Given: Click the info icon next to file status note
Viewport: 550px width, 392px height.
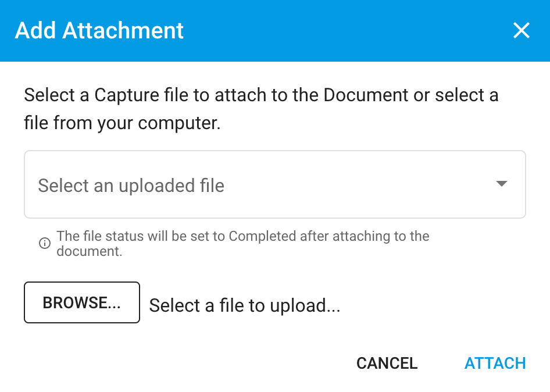Looking at the screenshot, I should pyautogui.click(x=44, y=243).
